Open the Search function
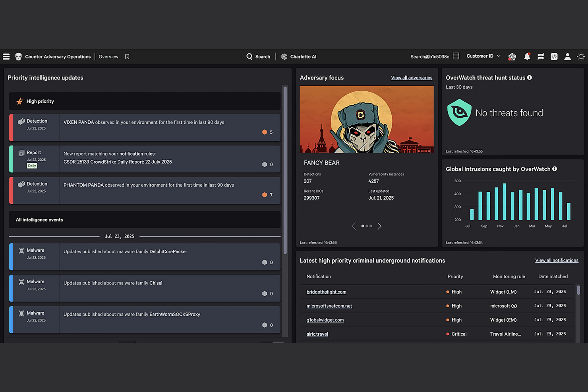Image resolution: width=588 pixels, height=392 pixels. (258, 56)
